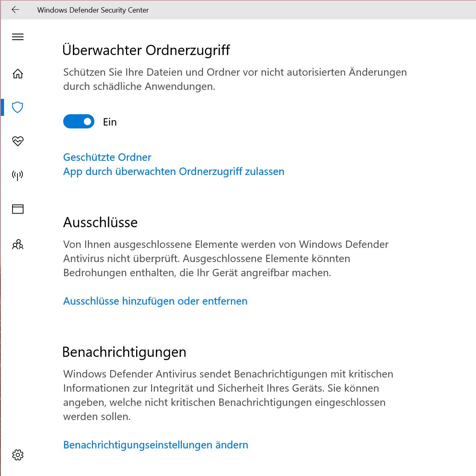
Task: Open Family options people icon
Action: 17,244
